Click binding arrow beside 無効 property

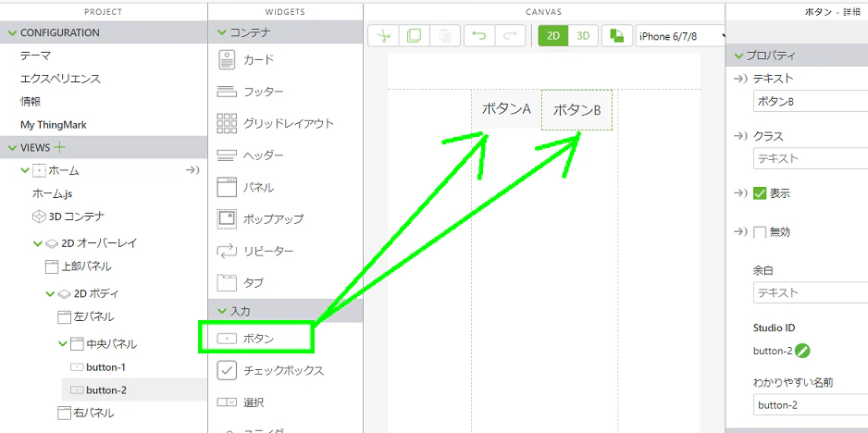pyautogui.click(x=740, y=231)
